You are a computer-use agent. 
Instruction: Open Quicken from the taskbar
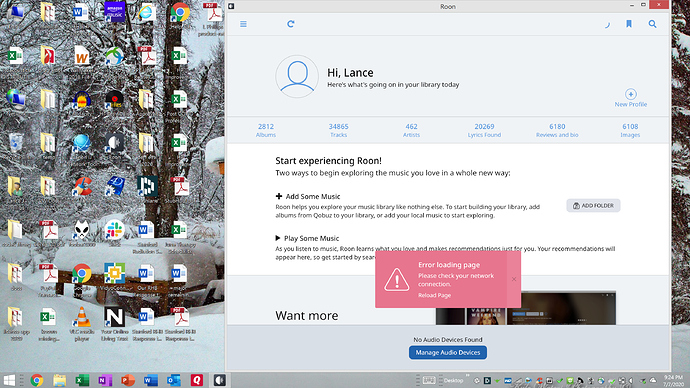[197, 380]
